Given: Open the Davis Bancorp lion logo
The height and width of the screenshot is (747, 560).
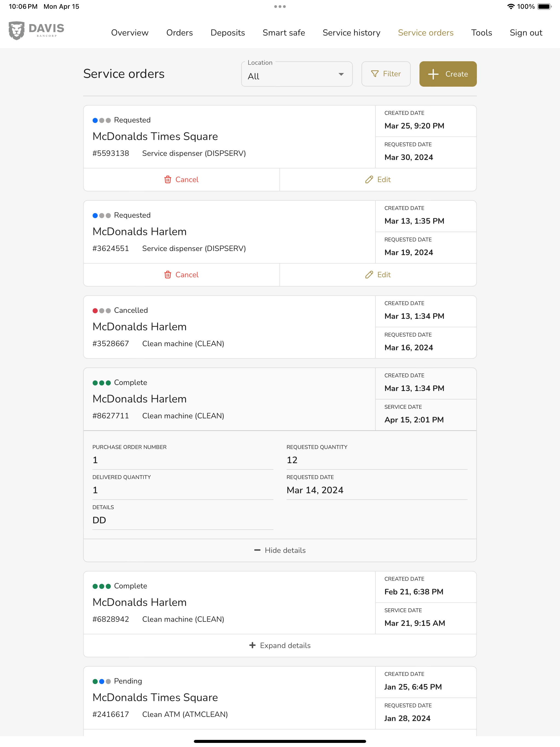Looking at the screenshot, I should pos(36,31).
